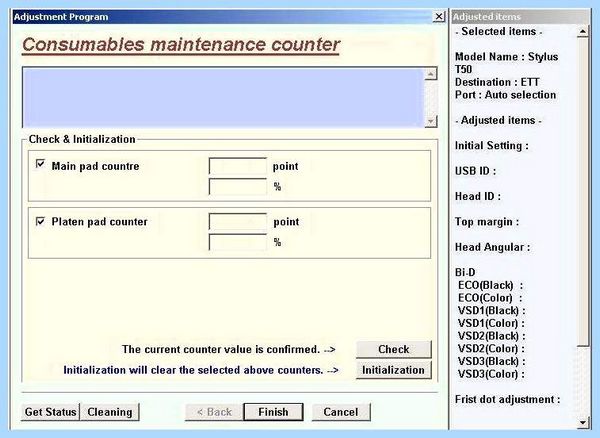600x438 pixels.
Task: Click 'Bi-D' heading in Adjusted items
Action: tap(465, 272)
